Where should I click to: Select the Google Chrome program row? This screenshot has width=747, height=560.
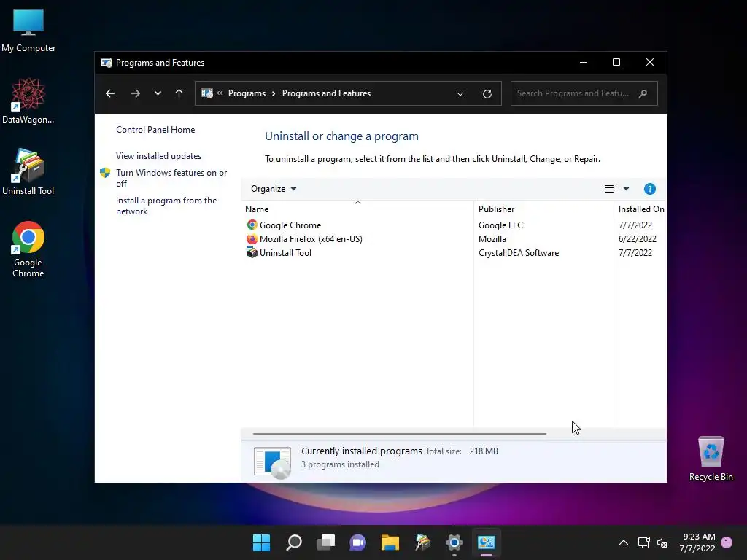coord(454,225)
